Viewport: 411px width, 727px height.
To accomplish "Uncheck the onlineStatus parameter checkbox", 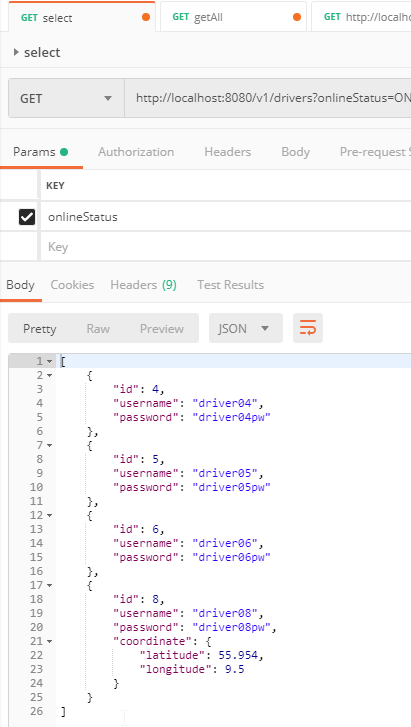I will click(x=27, y=217).
